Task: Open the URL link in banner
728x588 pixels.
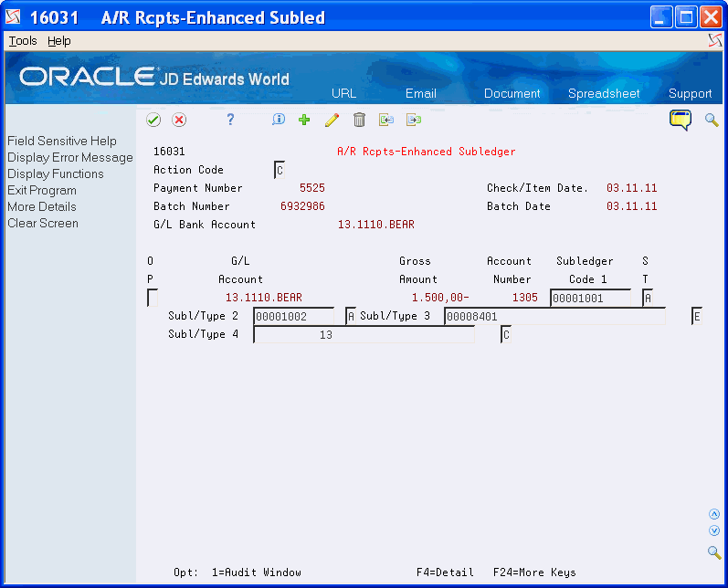Action: point(344,93)
